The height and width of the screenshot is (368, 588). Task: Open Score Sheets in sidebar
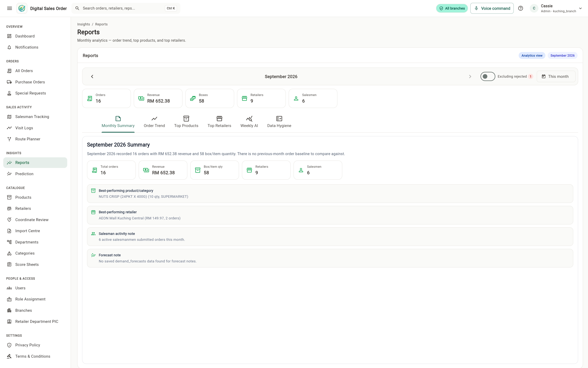[x=35, y=265]
